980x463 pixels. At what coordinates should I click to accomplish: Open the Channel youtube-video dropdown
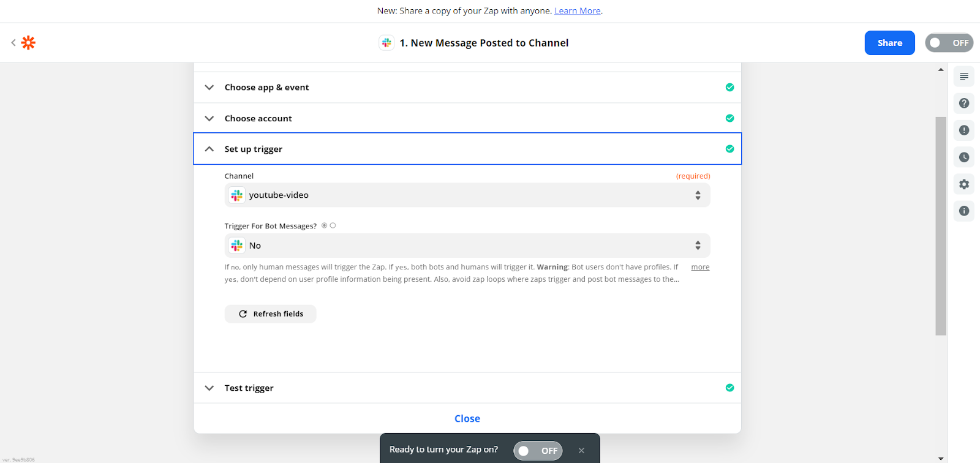tap(467, 195)
